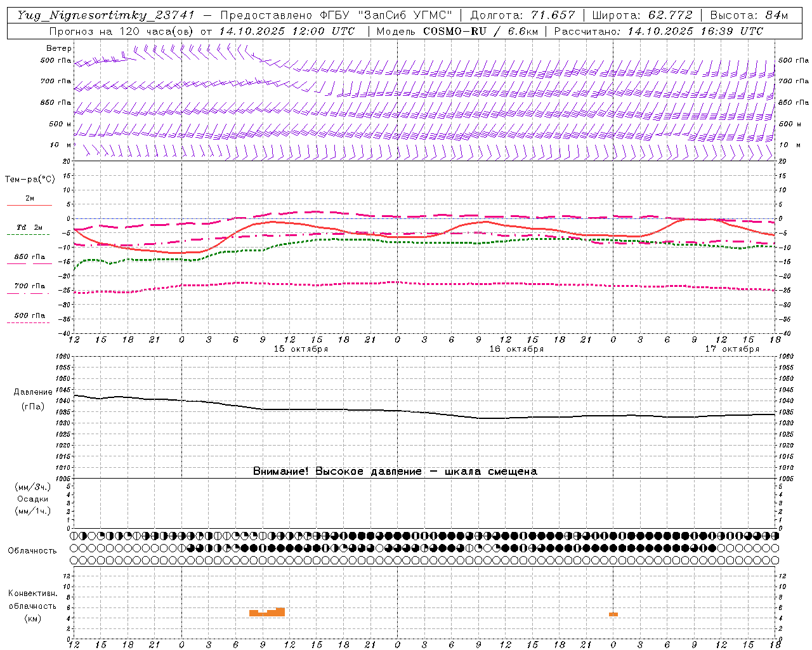The width and height of the screenshot is (812, 650).
Task: Click the 2м legend line sample
Action: point(29,205)
